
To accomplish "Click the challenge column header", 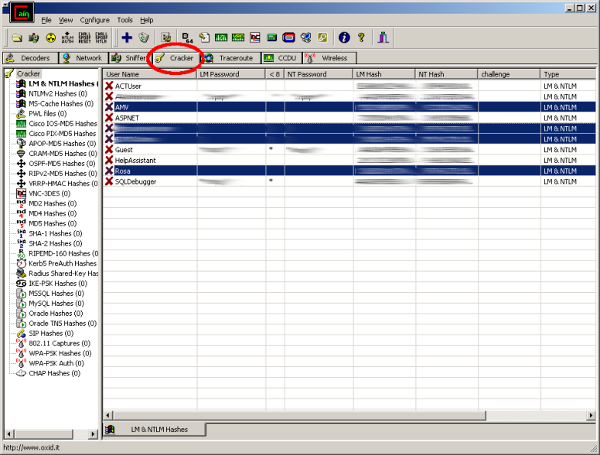I will 509,74.
